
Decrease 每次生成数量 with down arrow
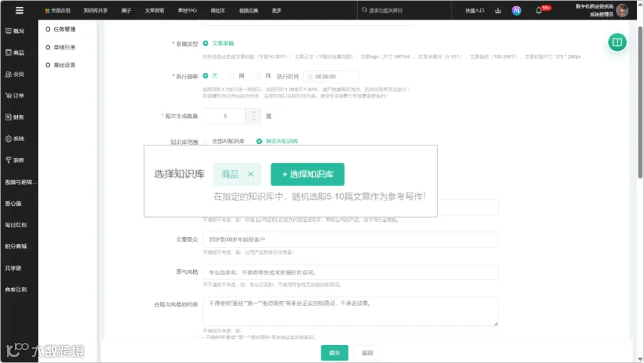(x=253, y=120)
